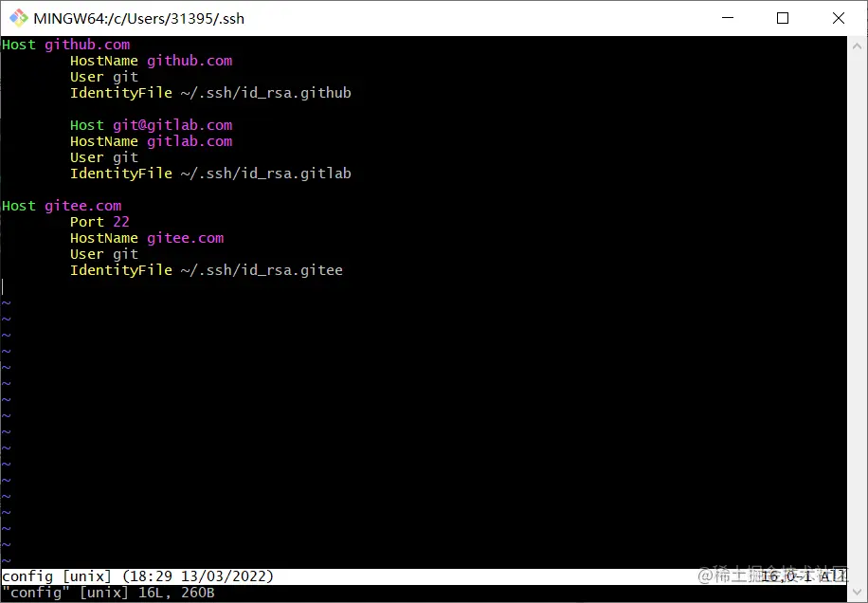The image size is (868, 603).
Task: Click 'Host gitee.com' line
Action: (62, 206)
